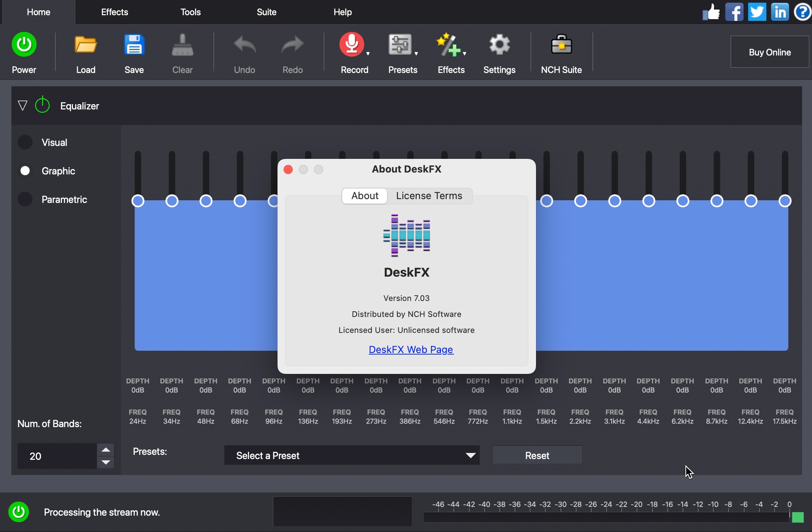The width and height of the screenshot is (812, 532).
Task: Switch to License Terms tab
Action: pyautogui.click(x=429, y=196)
